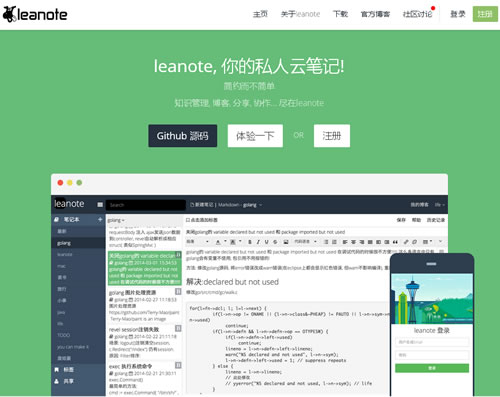Click the email field on the phone login
The height and width of the screenshot is (397, 500).
[432, 342]
